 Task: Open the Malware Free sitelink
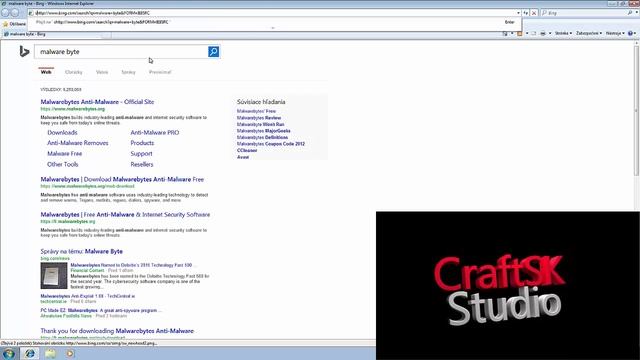coord(64,153)
